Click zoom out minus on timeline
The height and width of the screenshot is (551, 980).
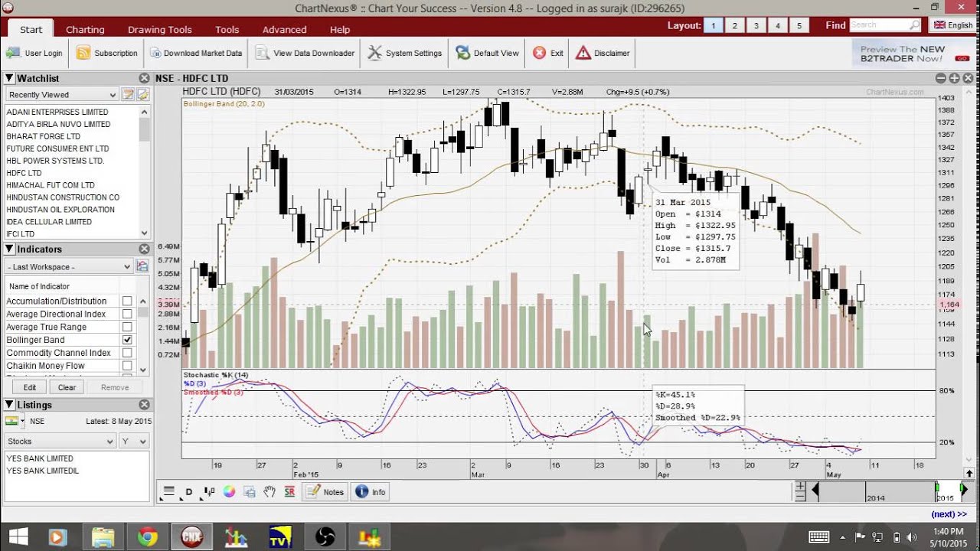(x=800, y=497)
